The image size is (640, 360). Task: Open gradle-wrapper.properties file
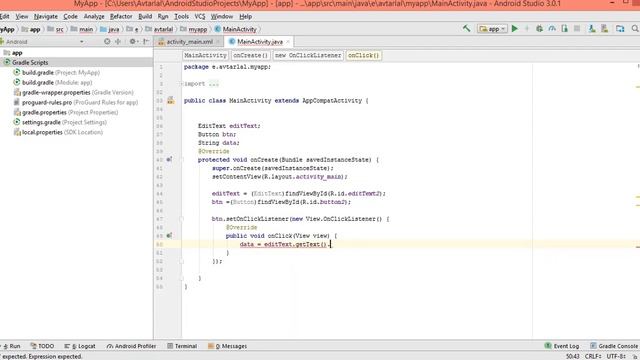pos(73,92)
